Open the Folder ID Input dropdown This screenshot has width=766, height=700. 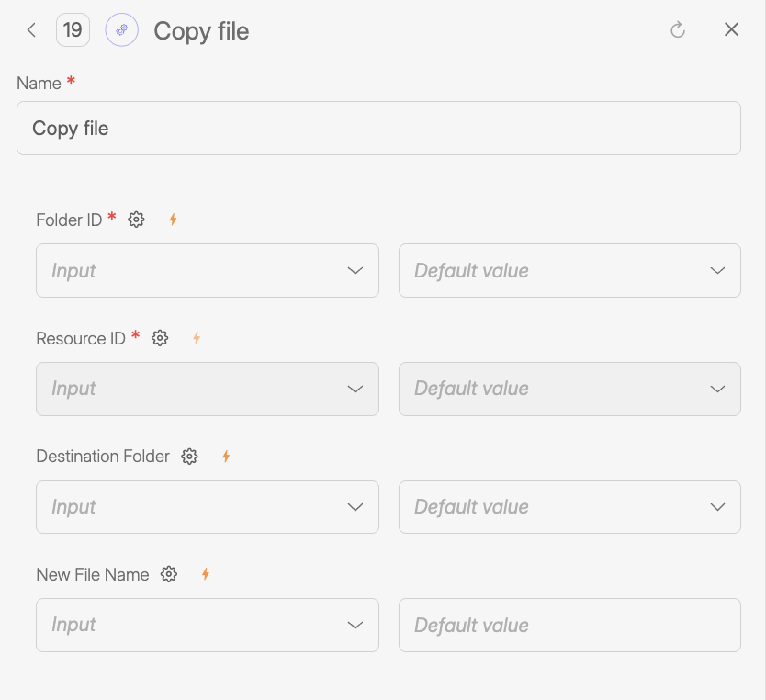(x=207, y=270)
